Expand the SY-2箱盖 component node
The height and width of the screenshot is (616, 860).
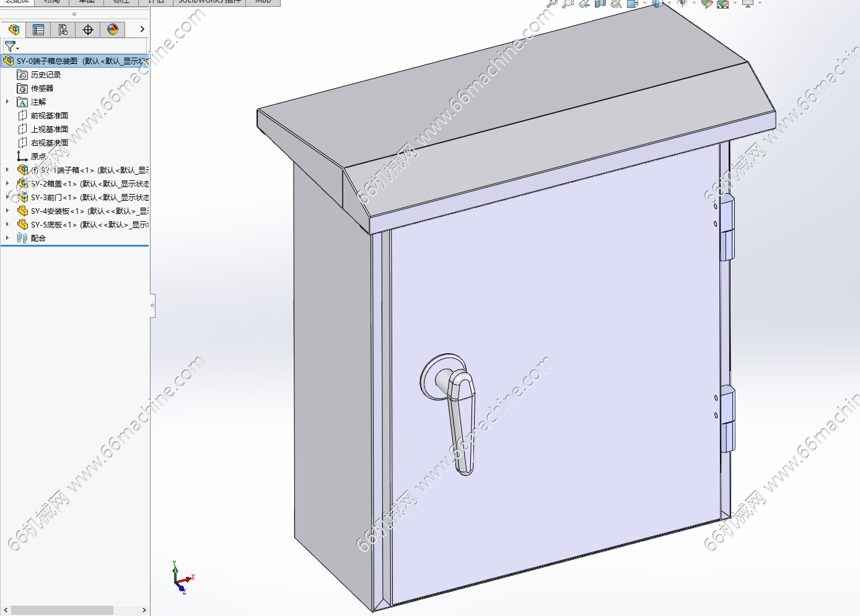(7, 183)
